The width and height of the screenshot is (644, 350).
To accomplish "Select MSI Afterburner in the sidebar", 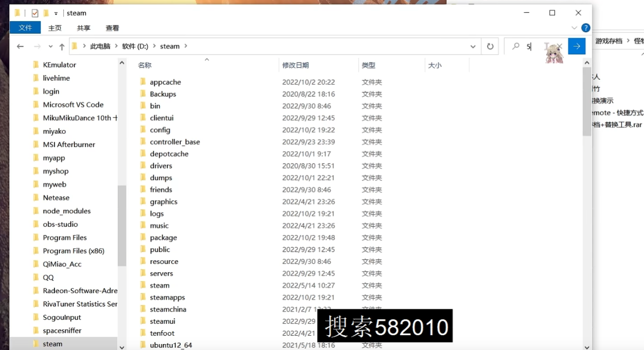I will (69, 144).
